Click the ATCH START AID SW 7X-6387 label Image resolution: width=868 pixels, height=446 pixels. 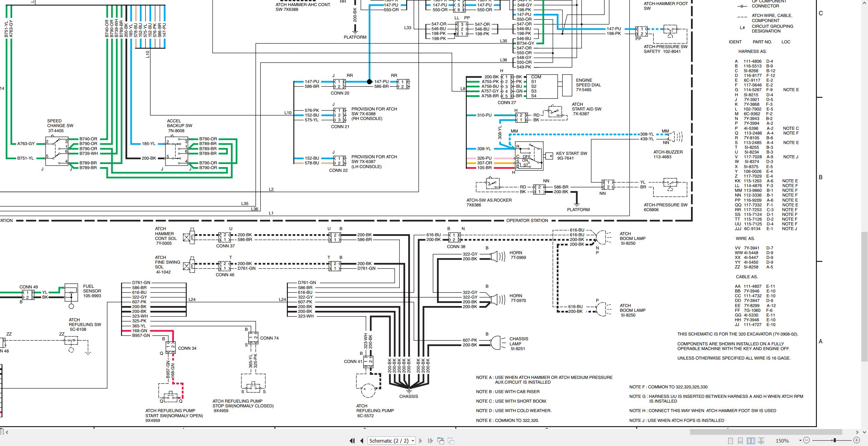[x=587, y=109]
